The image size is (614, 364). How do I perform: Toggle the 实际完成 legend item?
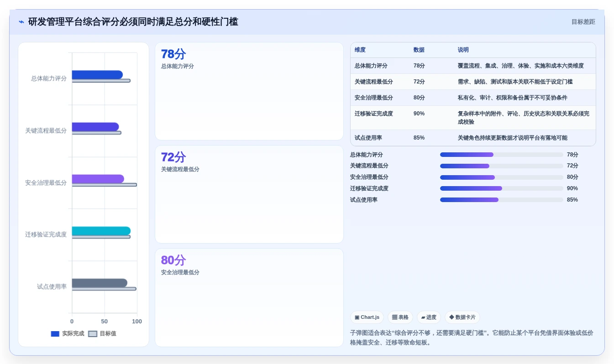(68, 333)
